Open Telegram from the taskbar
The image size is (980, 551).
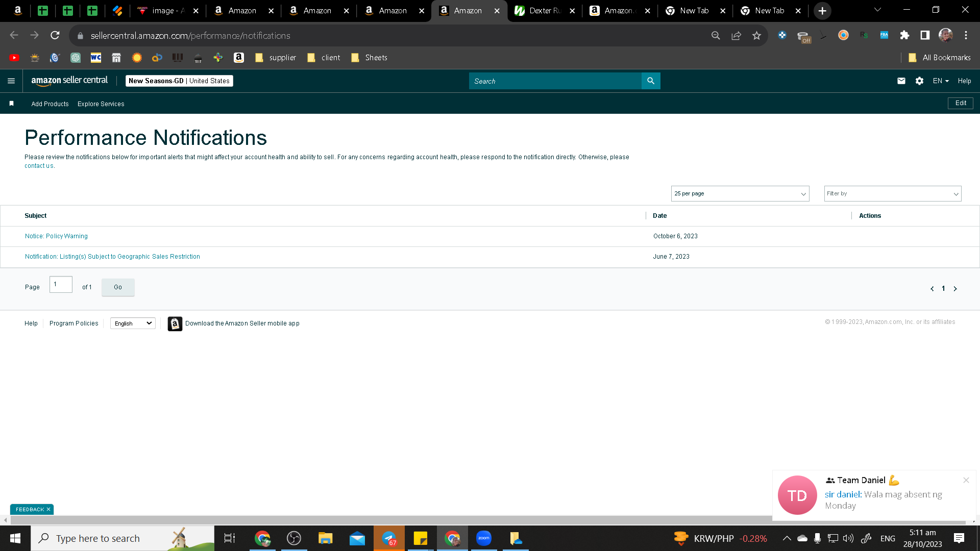(x=389, y=538)
